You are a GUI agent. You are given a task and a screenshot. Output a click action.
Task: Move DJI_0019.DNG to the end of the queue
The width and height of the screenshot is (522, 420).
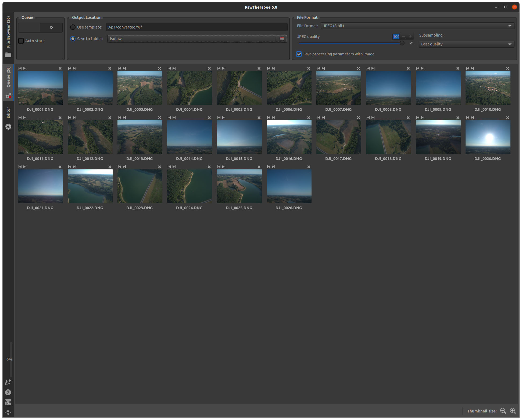(423, 118)
